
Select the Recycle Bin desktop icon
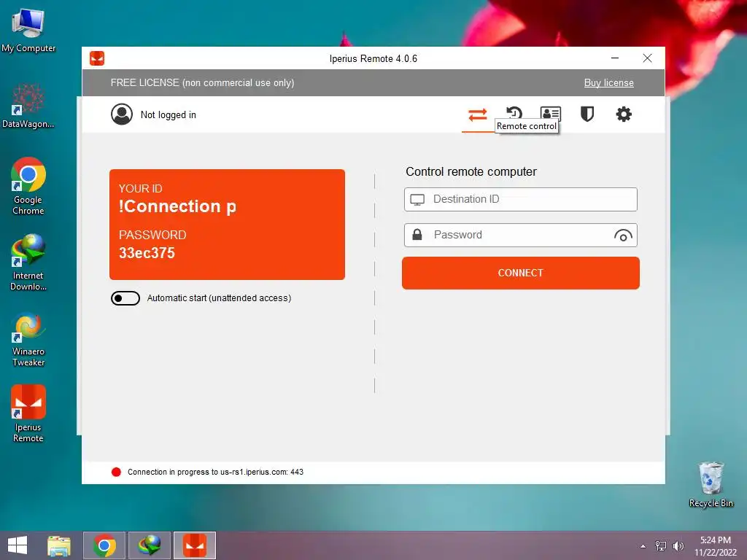pyautogui.click(x=711, y=485)
